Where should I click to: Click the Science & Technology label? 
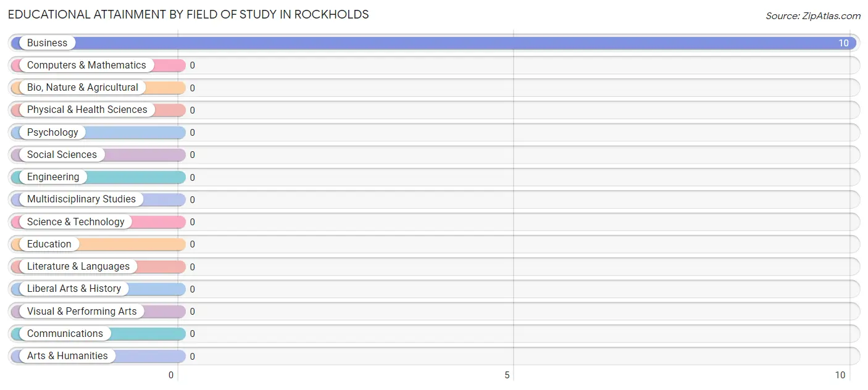[76, 222]
